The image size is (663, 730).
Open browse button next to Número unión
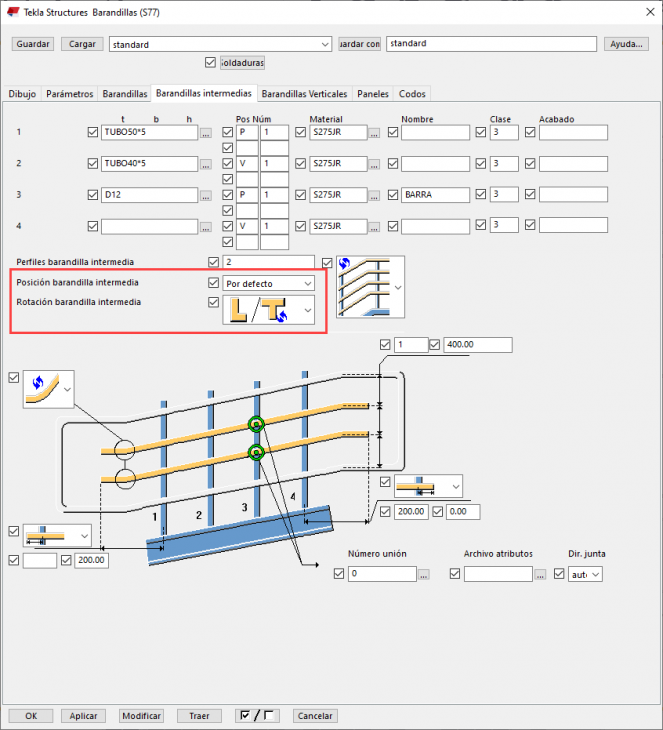(423, 575)
